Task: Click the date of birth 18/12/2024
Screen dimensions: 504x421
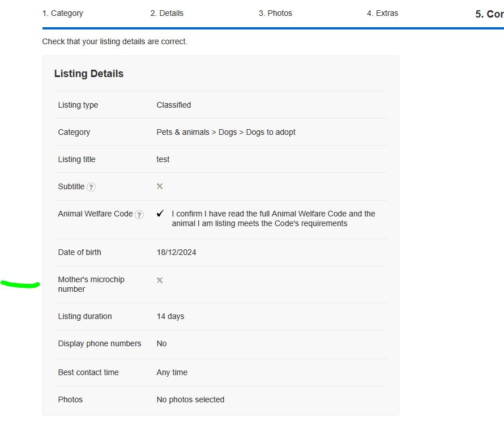Action: click(176, 252)
